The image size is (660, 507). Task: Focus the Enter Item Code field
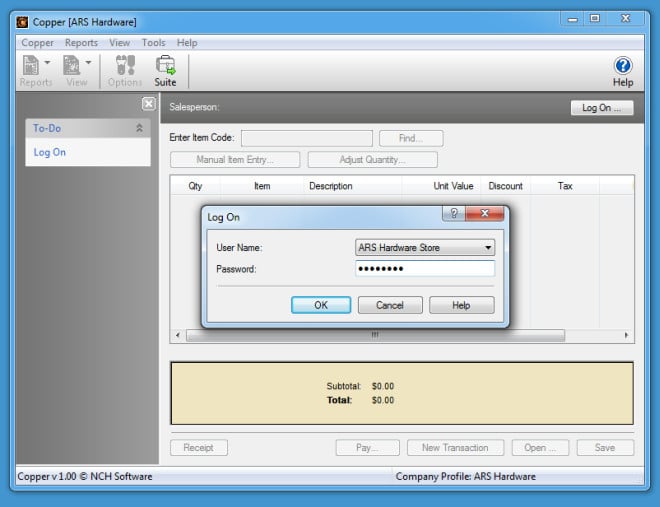point(307,138)
